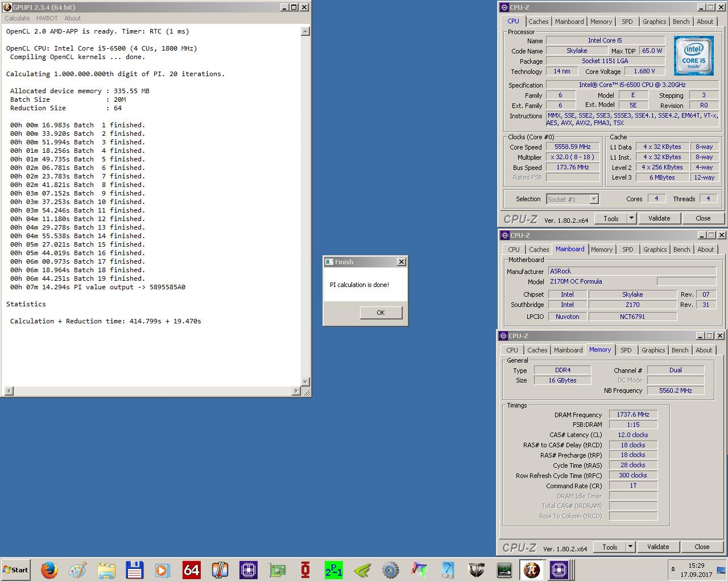Open Windows Explorer folder icon in taskbar

(x=106, y=569)
